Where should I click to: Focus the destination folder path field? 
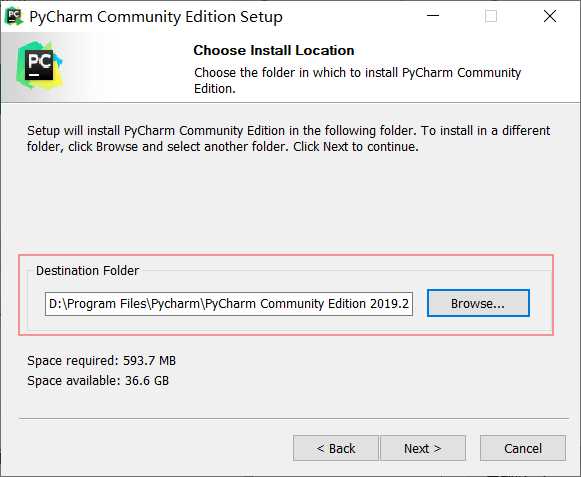coord(229,304)
